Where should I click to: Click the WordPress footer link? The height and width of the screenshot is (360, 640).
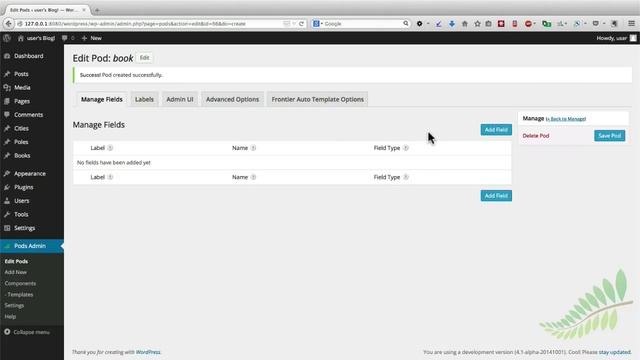tap(148, 352)
